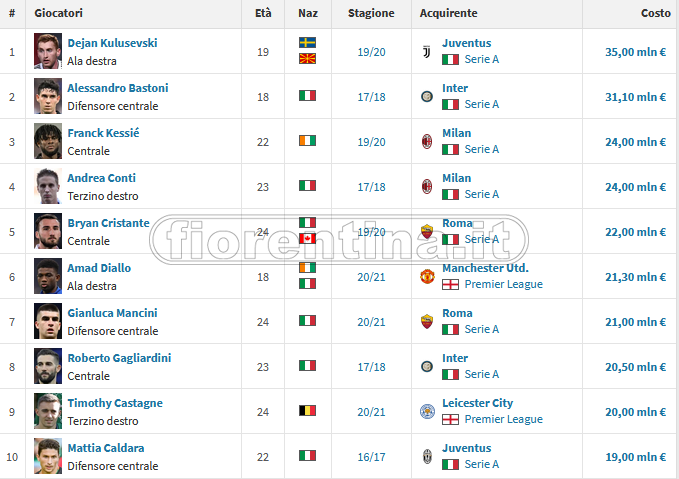Click the Manchester Utd. club crest
The height and width of the screenshot is (479, 679).
(428, 276)
